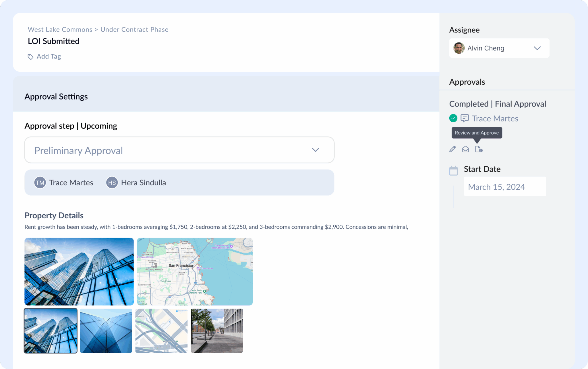Viewport: 588px width, 369px height.
Task: Select the TM avatar for Trace Martes
Action: point(40,182)
